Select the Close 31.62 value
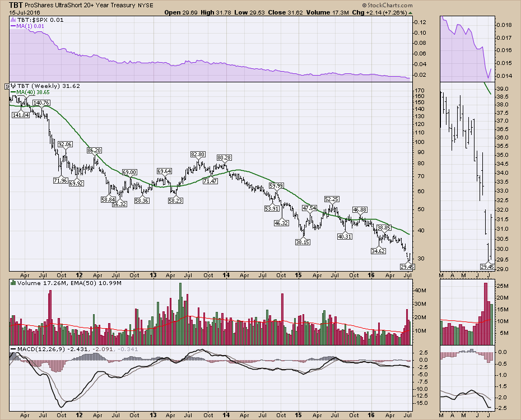Screen dimensions: 521x420 pos(285,13)
